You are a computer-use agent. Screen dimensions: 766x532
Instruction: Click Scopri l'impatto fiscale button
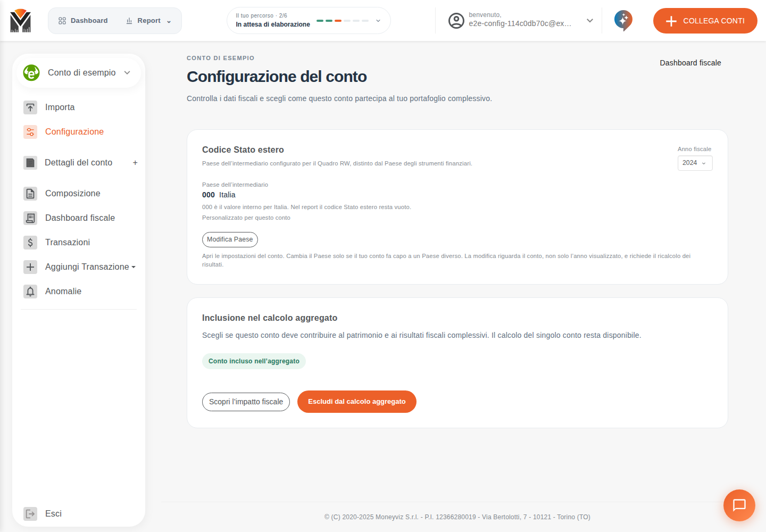pyautogui.click(x=246, y=402)
